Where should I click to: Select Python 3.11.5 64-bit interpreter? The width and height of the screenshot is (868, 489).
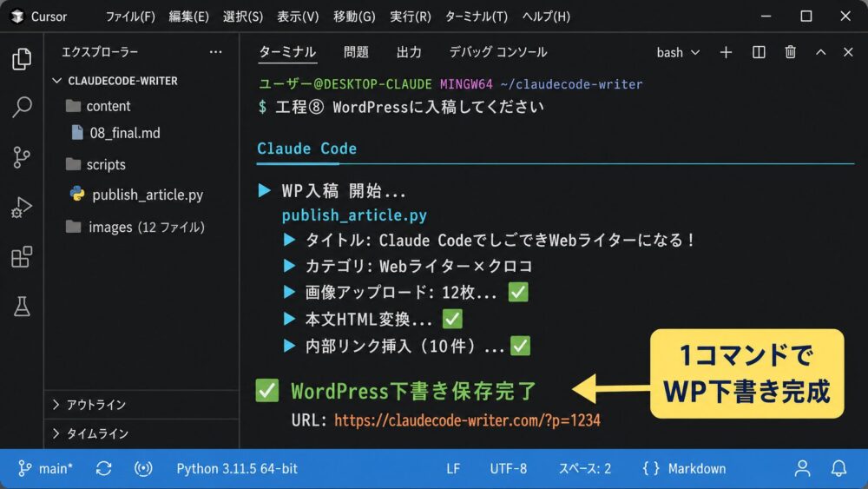pyautogui.click(x=237, y=468)
